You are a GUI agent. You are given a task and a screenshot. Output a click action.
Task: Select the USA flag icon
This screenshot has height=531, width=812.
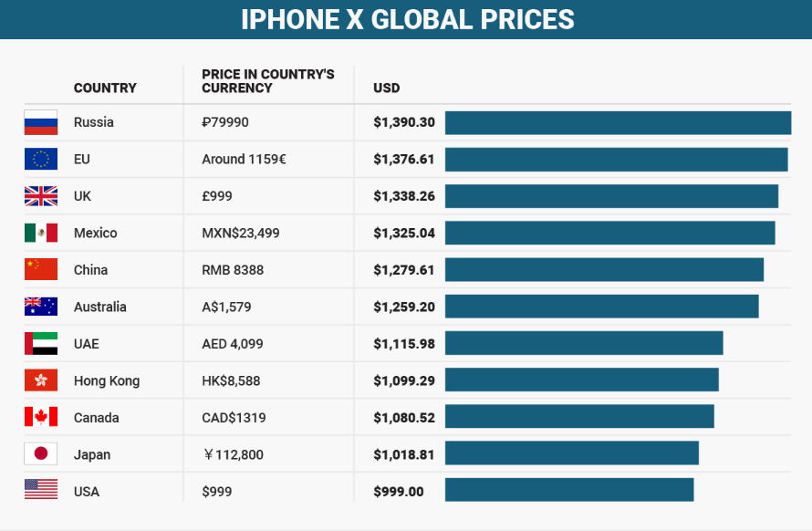point(41,491)
